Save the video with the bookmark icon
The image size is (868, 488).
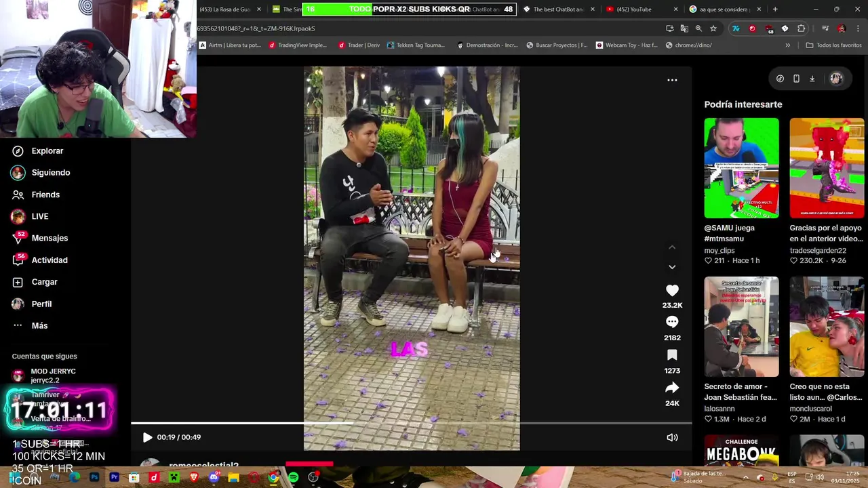[x=672, y=355]
